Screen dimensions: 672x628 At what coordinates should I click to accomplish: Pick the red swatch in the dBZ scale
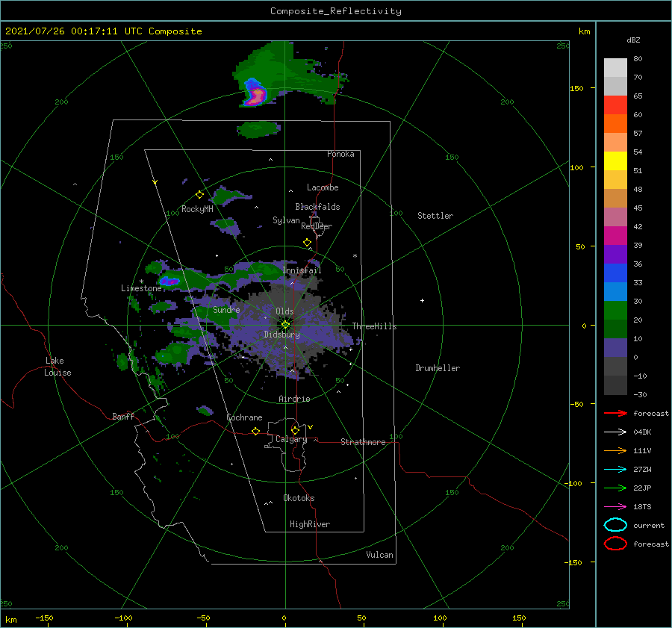click(x=615, y=105)
